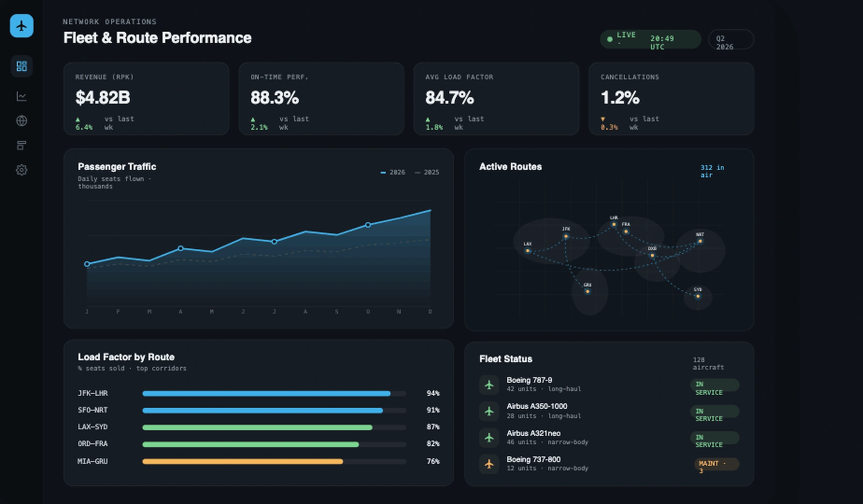Click the airplane app logo

21,26
